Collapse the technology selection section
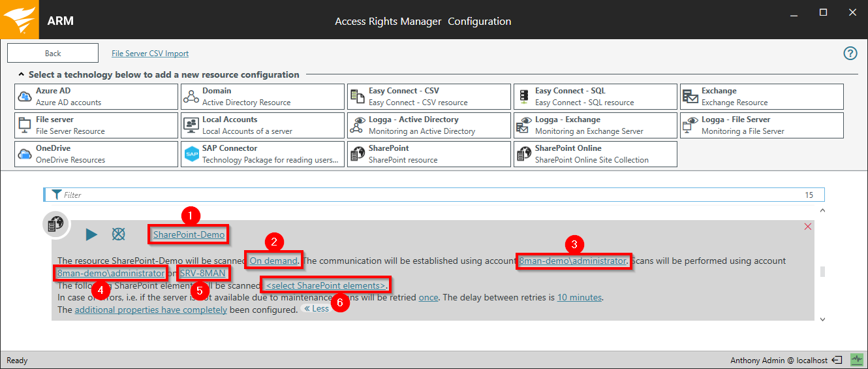The height and width of the screenshot is (369, 868). (x=22, y=74)
